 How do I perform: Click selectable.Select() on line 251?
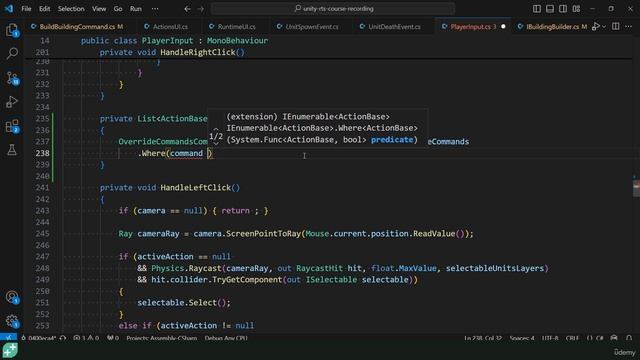coord(184,303)
